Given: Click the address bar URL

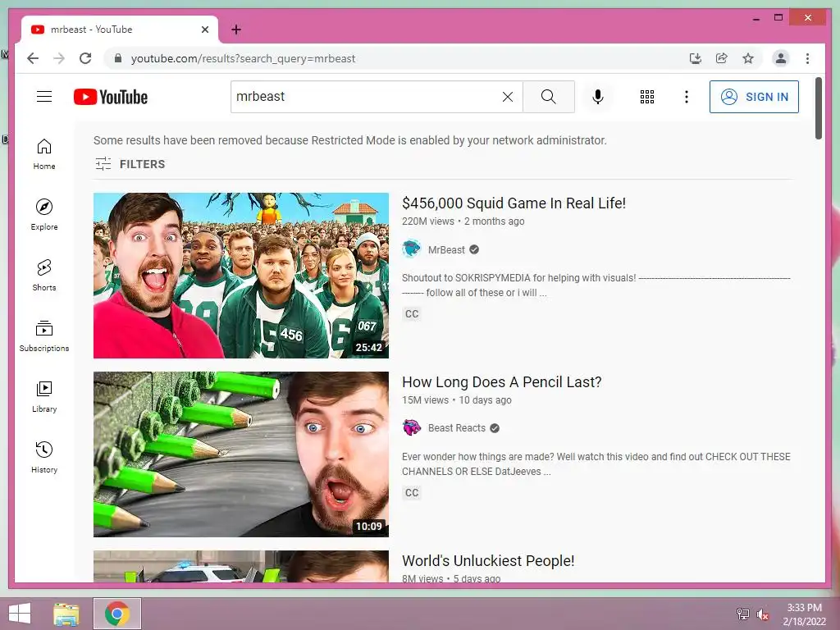Looking at the screenshot, I should (243, 58).
